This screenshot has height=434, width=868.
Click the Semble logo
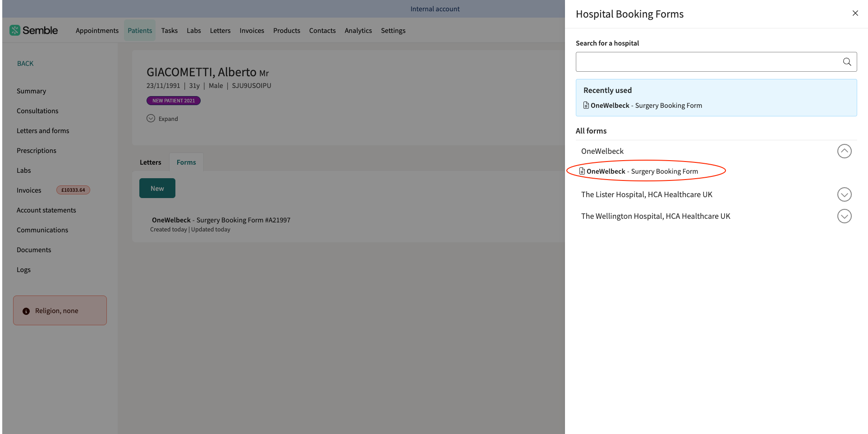click(x=34, y=30)
